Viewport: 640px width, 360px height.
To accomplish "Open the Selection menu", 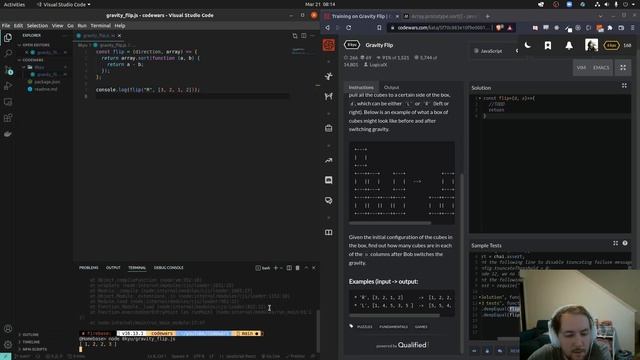I will (37, 26).
